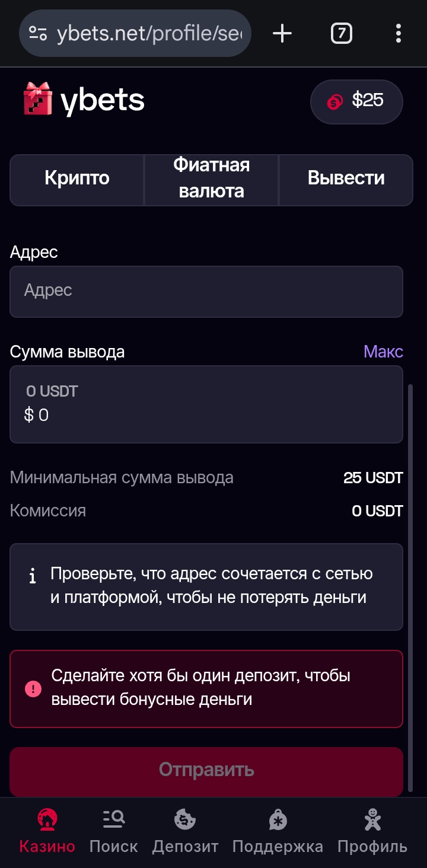
Task: Open the Депозит cookie icon
Action: [x=185, y=820]
